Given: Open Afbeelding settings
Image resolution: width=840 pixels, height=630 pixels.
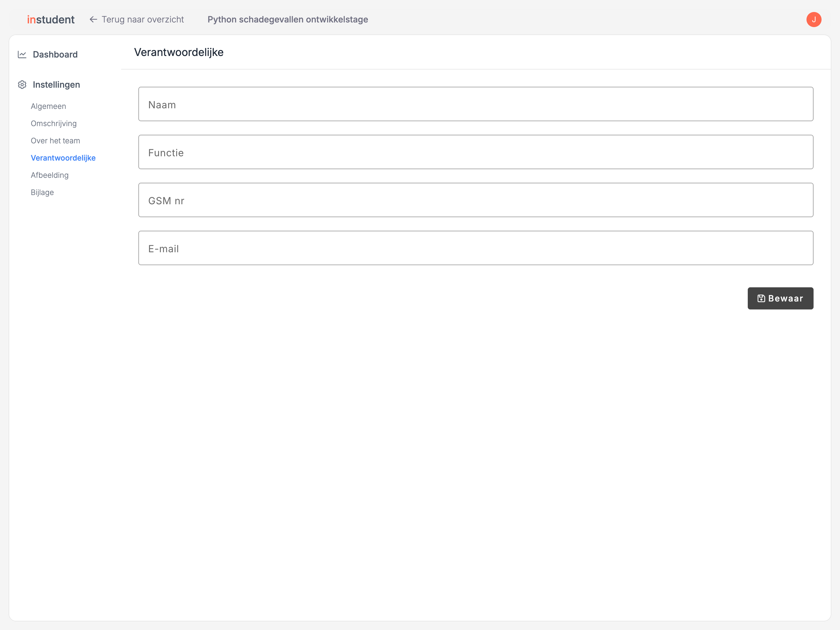Looking at the screenshot, I should 50,175.
